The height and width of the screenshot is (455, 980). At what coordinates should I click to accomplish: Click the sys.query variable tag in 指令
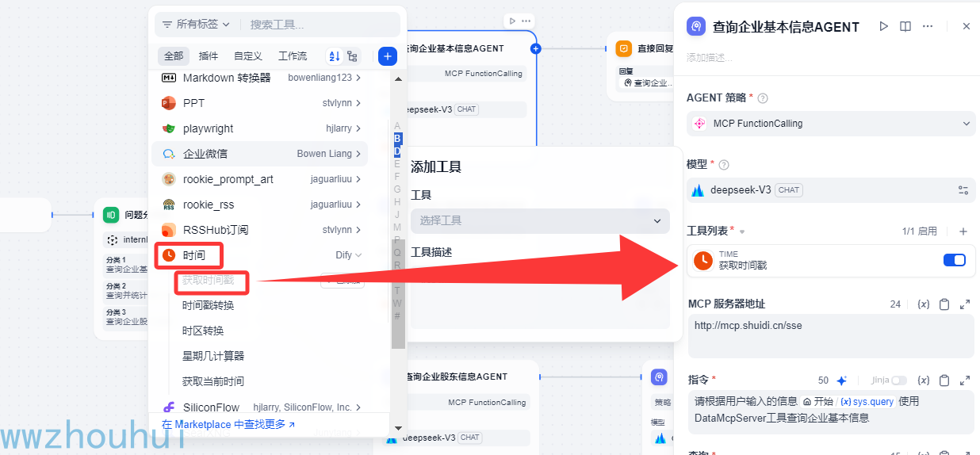click(867, 402)
